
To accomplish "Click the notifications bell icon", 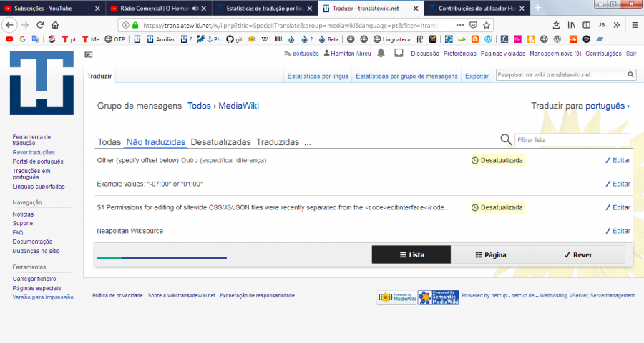I will (381, 53).
